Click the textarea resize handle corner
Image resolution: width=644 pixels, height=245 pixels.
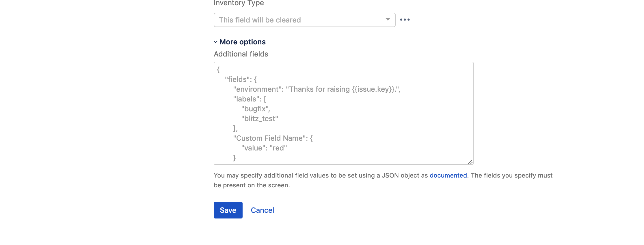pos(470,162)
